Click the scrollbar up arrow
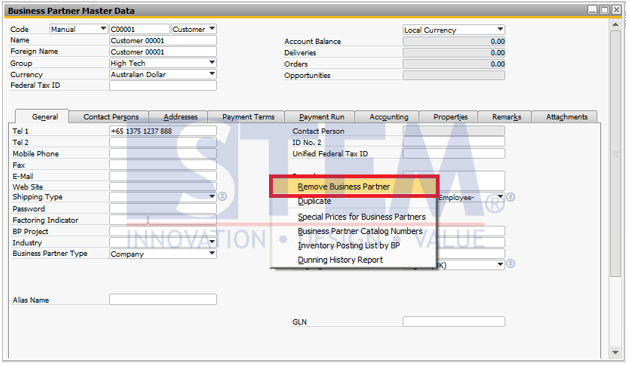 (615, 25)
